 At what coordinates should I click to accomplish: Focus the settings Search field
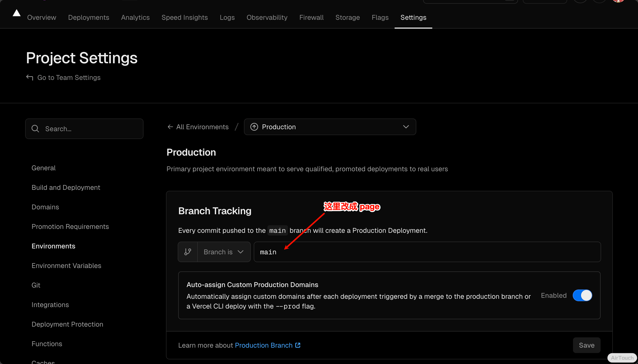pyautogui.click(x=90, y=129)
